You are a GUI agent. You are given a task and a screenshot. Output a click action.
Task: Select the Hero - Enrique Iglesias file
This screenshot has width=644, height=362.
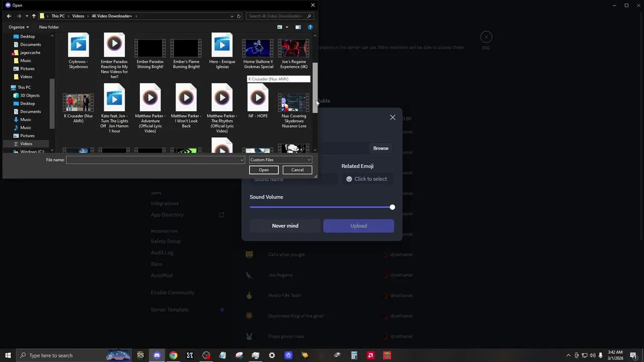point(222,51)
